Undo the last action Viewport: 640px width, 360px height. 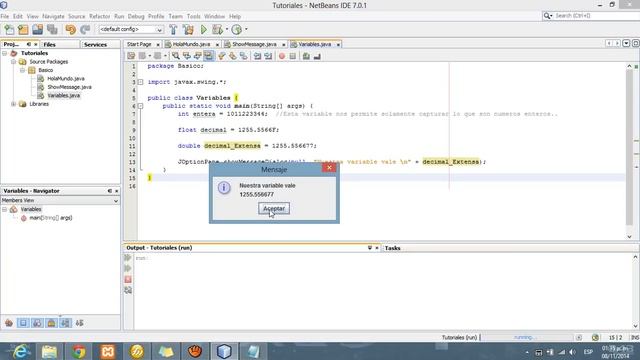(71, 29)
